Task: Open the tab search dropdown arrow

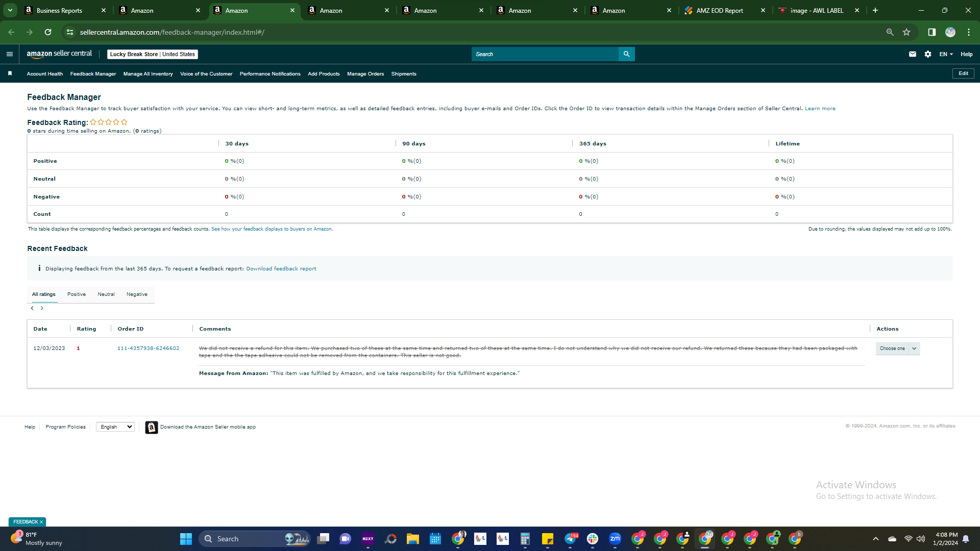Action: pos(10,10)
